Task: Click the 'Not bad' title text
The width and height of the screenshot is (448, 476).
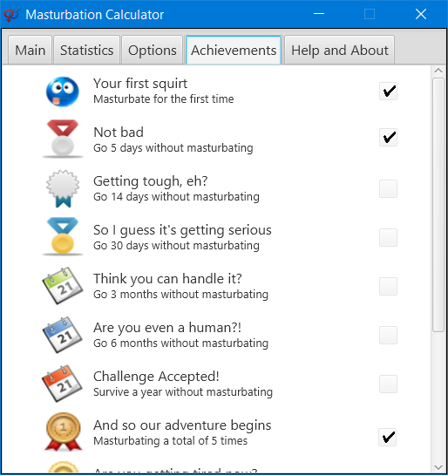Action: pyautogui.click(x=119, y=133)
